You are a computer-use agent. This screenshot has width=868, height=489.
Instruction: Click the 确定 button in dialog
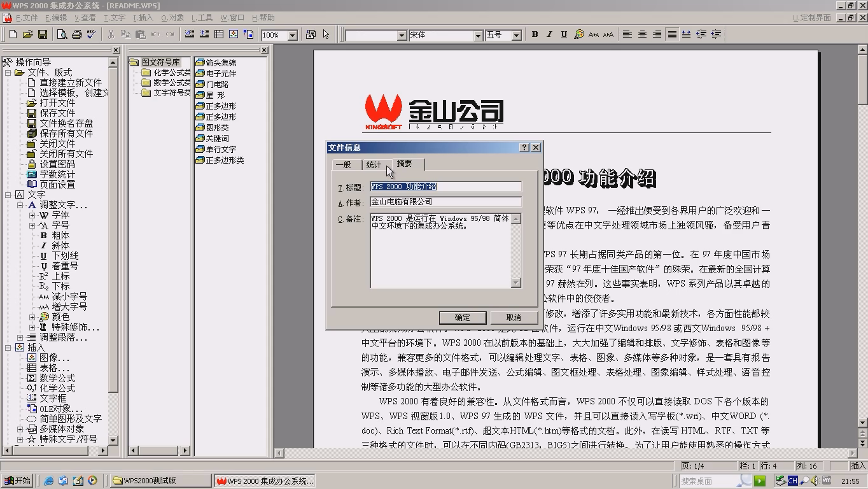(x=463, y=318)
